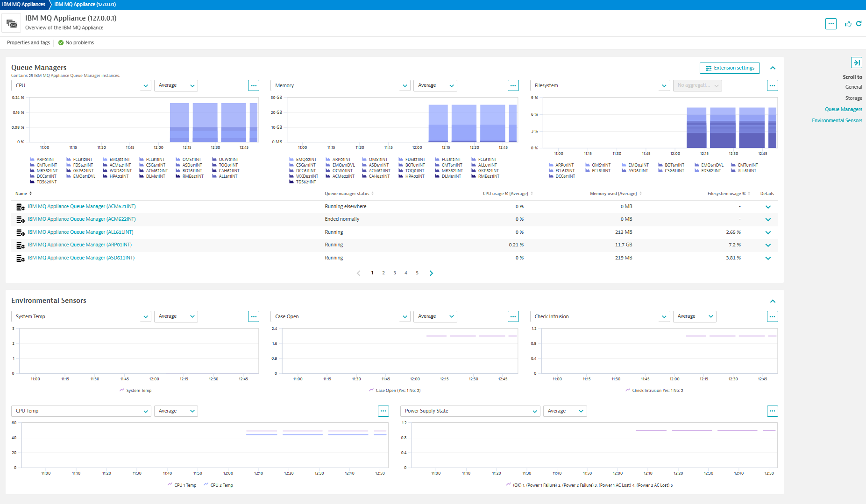Open the Filesystem metric dropdown
The width and height of the screenshot is (866, 504).
tap(600, 85)
